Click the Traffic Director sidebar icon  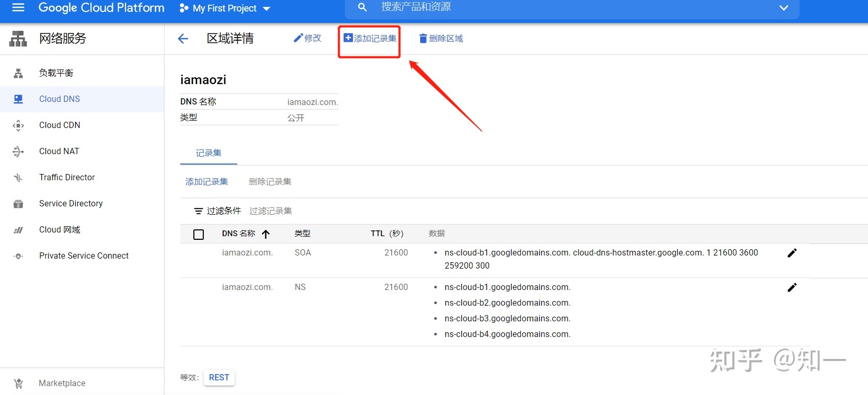(18, 178)
